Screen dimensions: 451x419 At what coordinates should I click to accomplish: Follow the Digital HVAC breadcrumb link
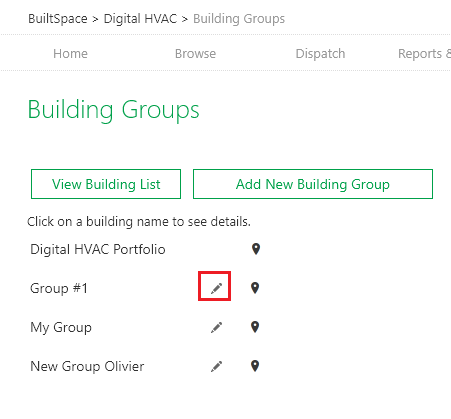tap(140, 19)
